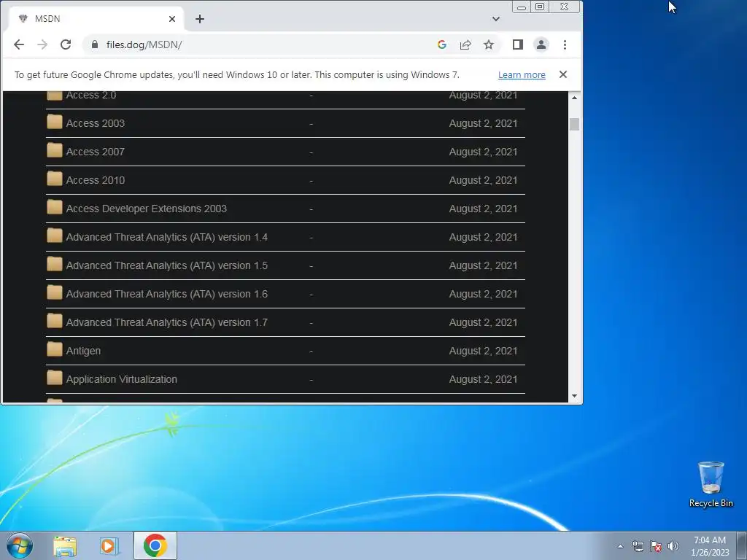Click Advanced Threat Analytics version 1.6 link
The height and width of the screenshot is (560, 747).
tap(167, 295)
